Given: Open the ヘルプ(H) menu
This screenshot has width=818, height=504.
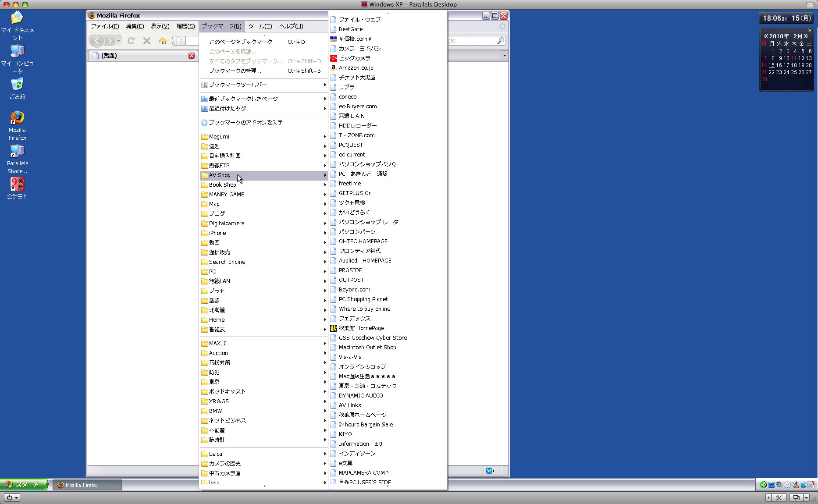Looking at the screenshot, I should (x=291, y=26).
